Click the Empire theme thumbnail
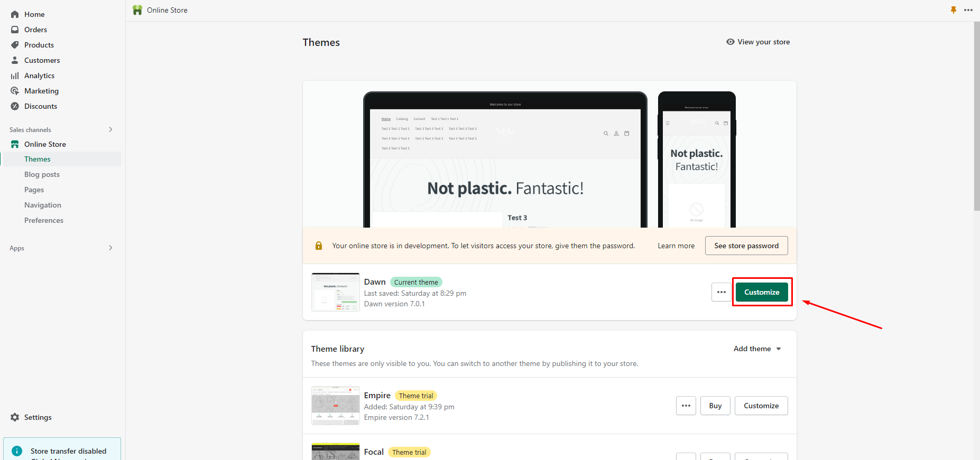The width and height of the screenshot is (980, 460). (336, 406)
